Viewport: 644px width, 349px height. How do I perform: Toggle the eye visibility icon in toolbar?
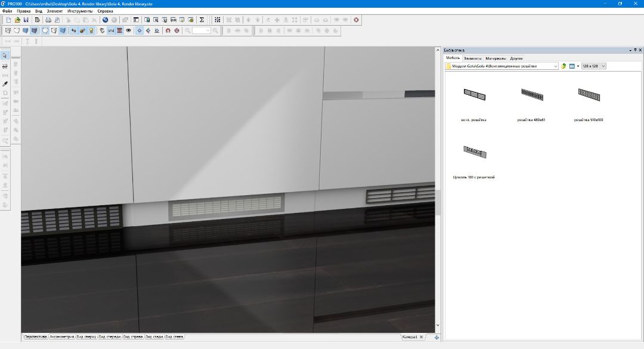point(129,30)
